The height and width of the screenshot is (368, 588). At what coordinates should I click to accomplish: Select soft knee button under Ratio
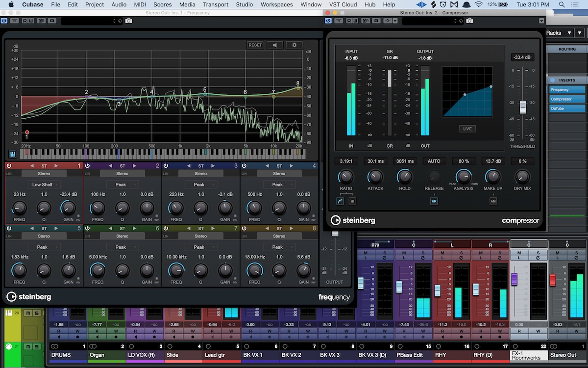tap(341, 201)
